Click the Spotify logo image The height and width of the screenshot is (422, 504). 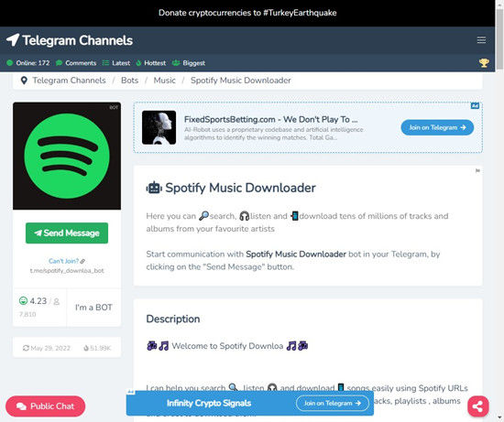67,157
